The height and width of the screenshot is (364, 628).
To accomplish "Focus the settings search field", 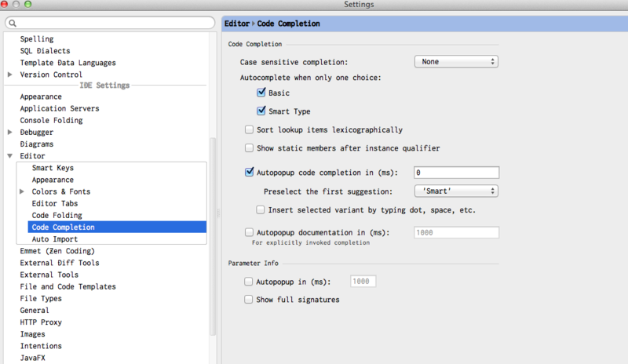I will pos(110,23).
